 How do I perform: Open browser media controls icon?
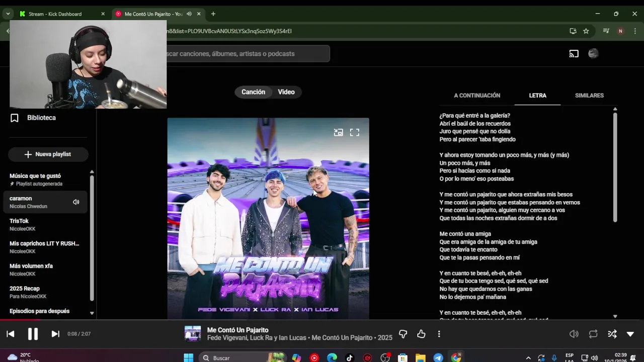coord(606,31)
